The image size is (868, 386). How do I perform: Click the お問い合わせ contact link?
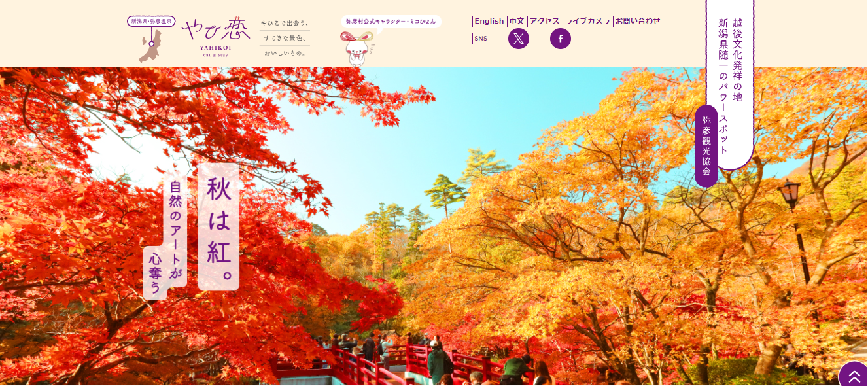(638, 21)
